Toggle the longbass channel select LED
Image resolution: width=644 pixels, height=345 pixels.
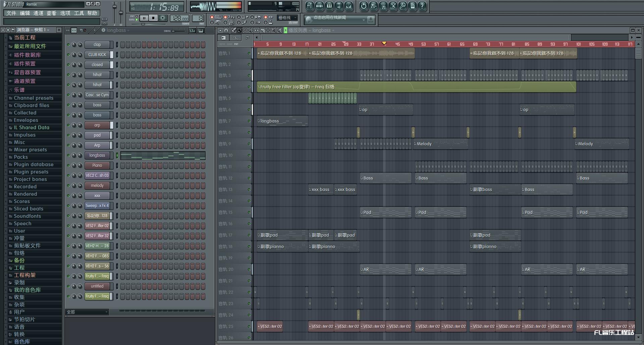point(117,155)
